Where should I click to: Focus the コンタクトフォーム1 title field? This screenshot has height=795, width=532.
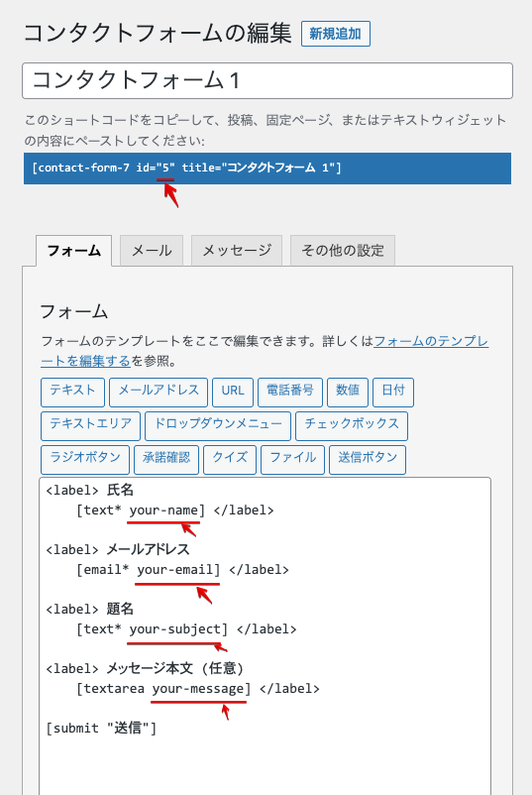(x=267, y=80)
